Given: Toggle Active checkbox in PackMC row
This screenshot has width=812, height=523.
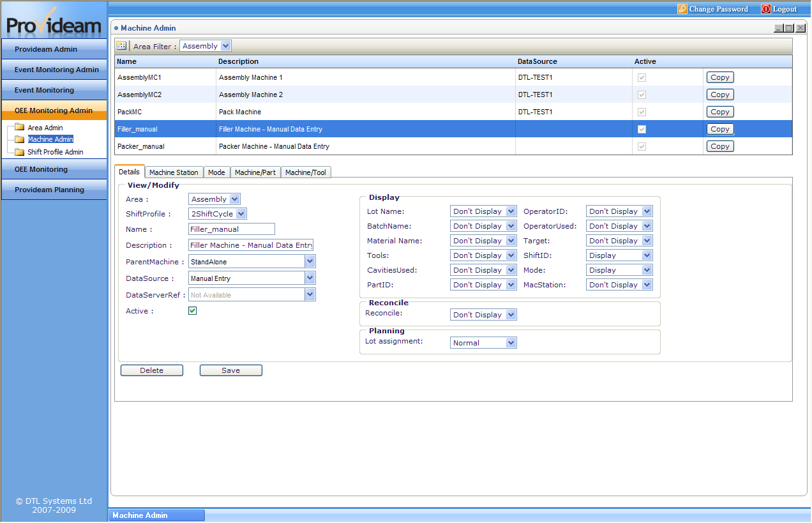Looking at the screenshot, I should click(x=642, y=112).
